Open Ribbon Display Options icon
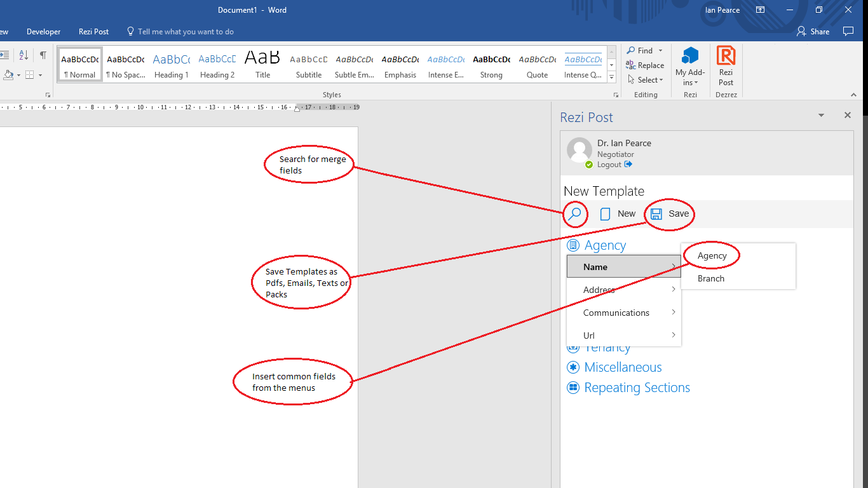 coord(760,10)
